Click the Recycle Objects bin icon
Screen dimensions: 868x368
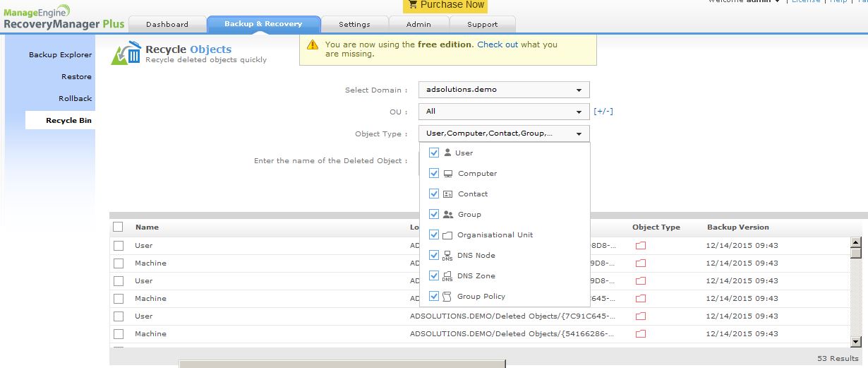[x=126, y=54]
